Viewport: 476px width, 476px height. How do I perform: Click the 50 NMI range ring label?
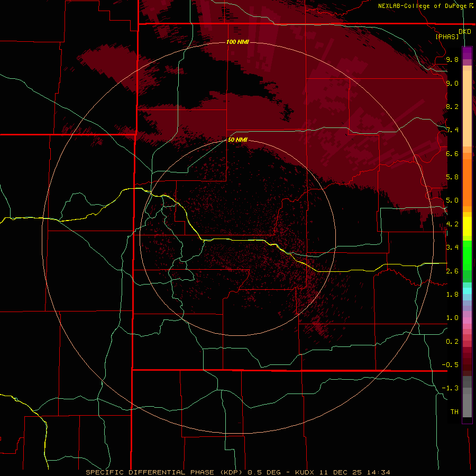pos(237,140)
